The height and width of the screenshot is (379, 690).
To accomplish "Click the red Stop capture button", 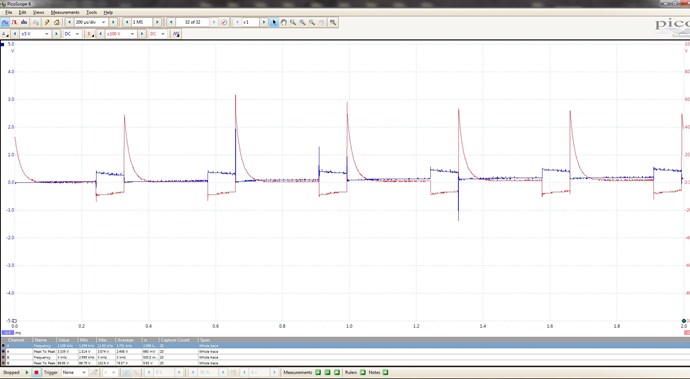I will click(x=37, y=372).
